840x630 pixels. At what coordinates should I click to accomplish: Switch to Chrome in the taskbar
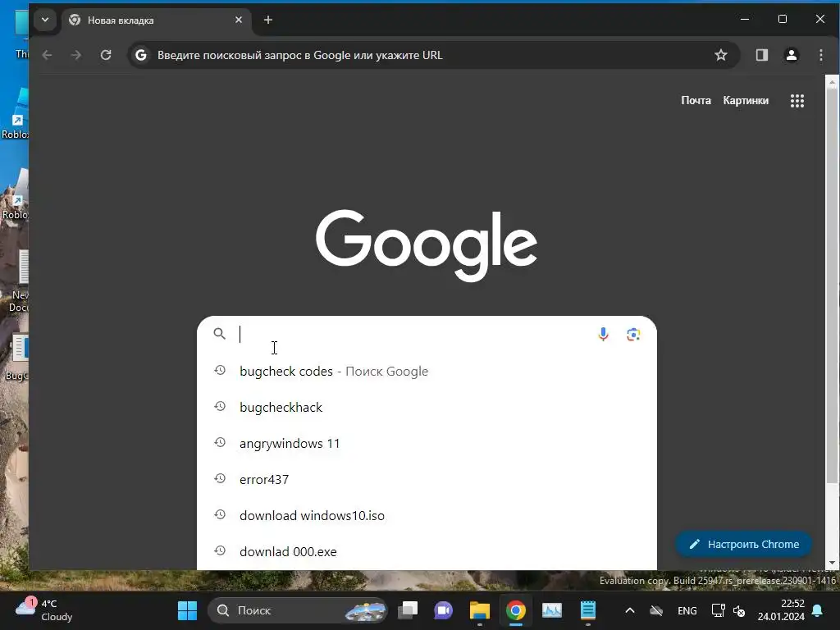(515, 610)
